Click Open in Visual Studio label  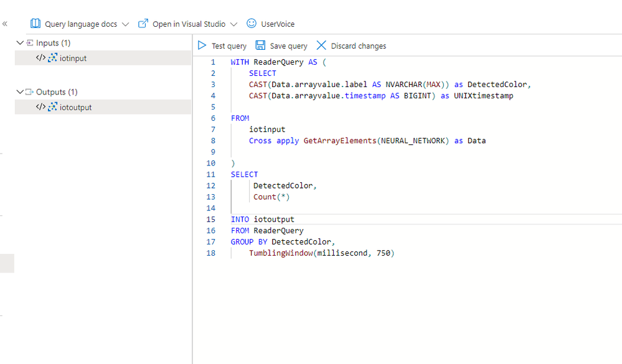[x=189, y=24]
